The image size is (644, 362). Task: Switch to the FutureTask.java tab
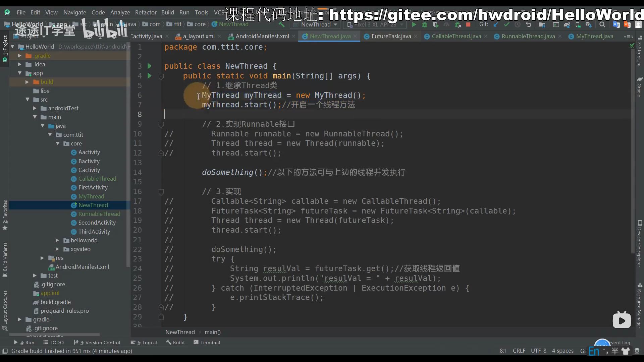click(x=391, y=36)
